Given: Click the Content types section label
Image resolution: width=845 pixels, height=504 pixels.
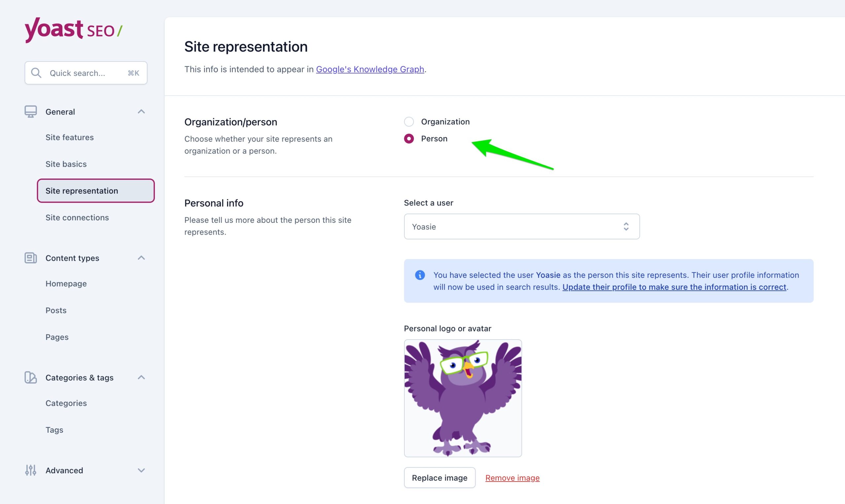Looking at the screenshot, I should [x=72, y=258].
